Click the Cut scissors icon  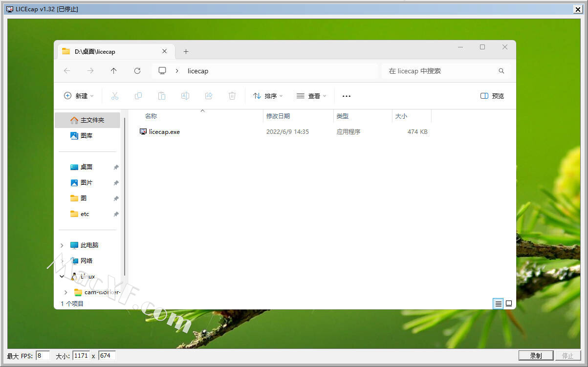(x=115, y=96)
